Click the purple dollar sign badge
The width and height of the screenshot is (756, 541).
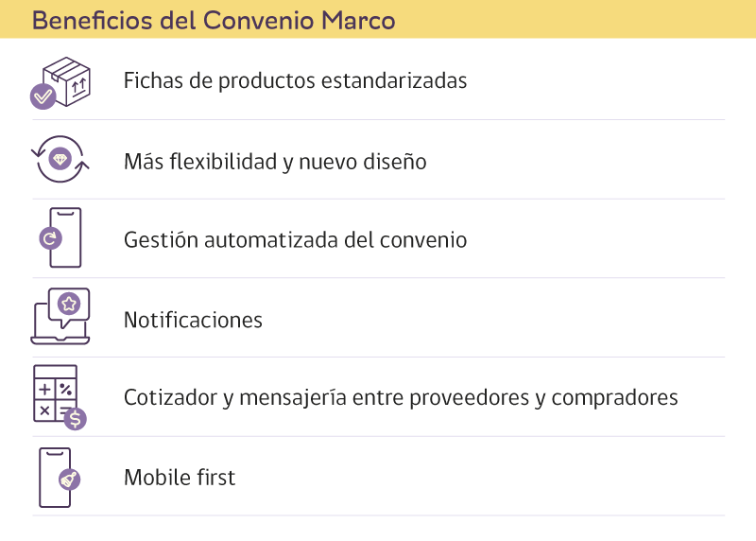point(76,418)
